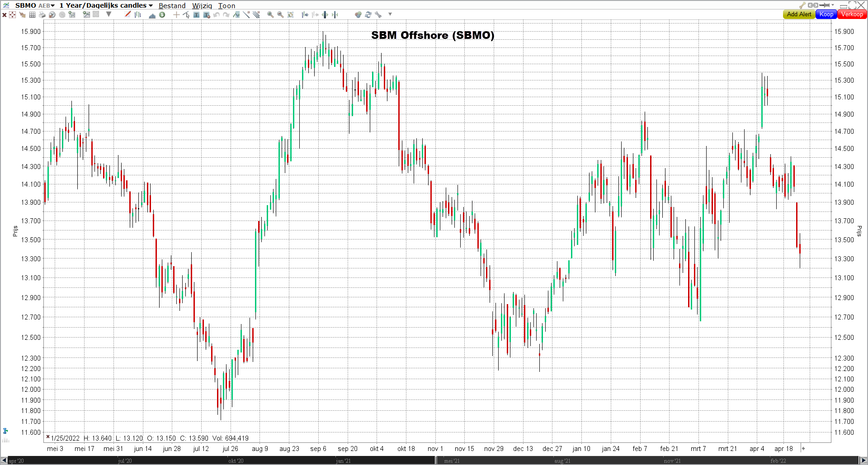Click the sep 6 date label
Viewport: 868px width, 465px height.
point(318,449)
